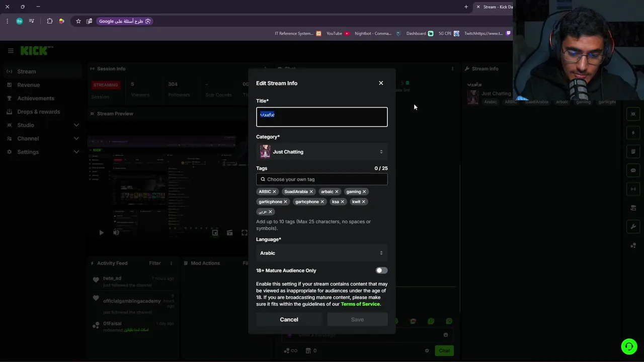Open the Chat panel more options
Image resolution: width=644 pixels, height=362 pixels.
pos(452,69)
